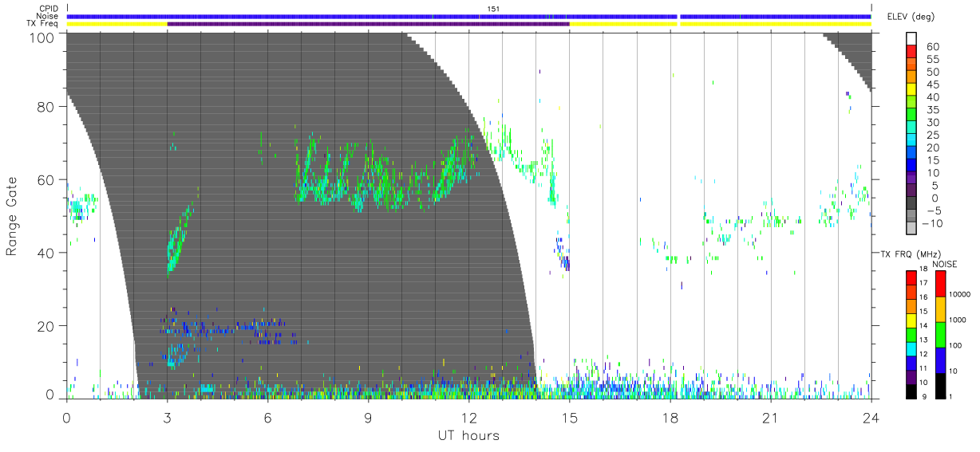This screenshot has height=452, width=980.
Task: Click the purple segment of the TX Freq bar
Action: [x=368, y=24]
